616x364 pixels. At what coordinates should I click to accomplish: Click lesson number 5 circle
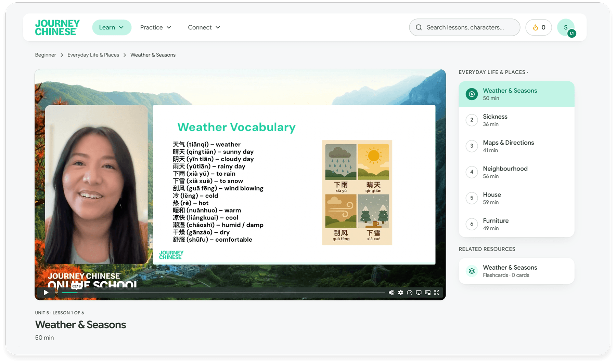click(x=472, y=198)
